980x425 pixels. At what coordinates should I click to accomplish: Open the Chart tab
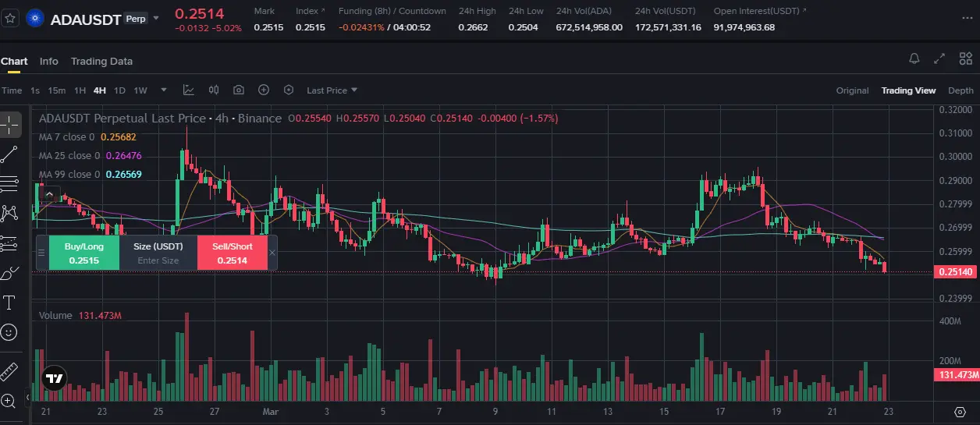click(14, 61)
